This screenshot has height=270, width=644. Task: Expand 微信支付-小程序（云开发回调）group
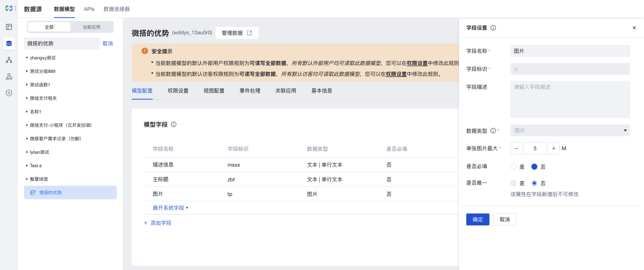point(27,125)
